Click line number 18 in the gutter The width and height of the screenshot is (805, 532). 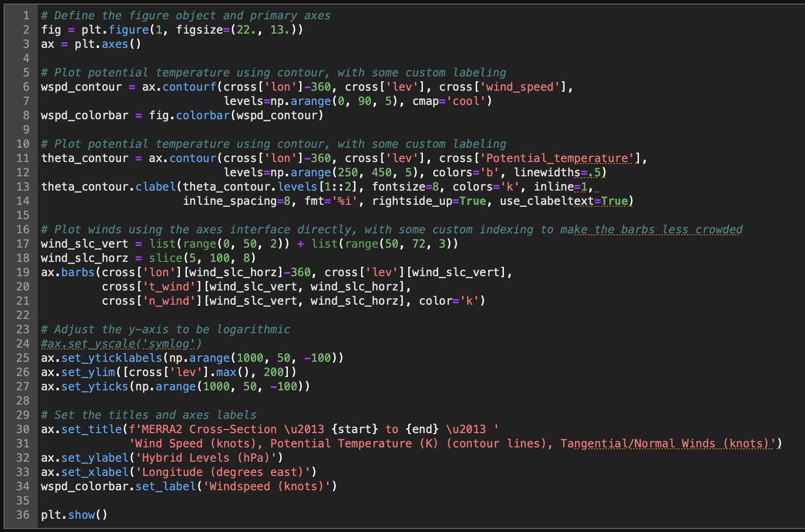(23, 258)
